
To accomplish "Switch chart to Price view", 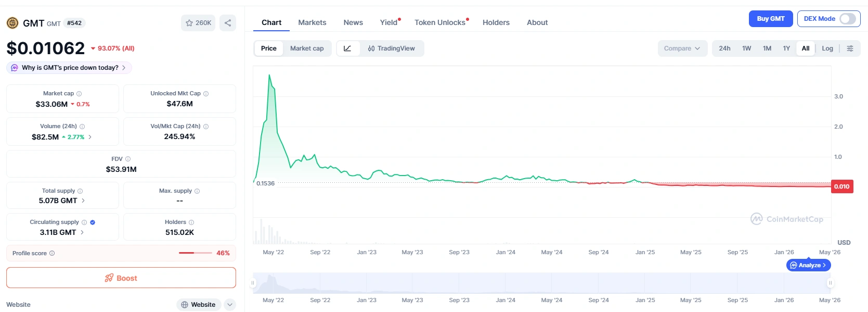I will pos(269,48).
